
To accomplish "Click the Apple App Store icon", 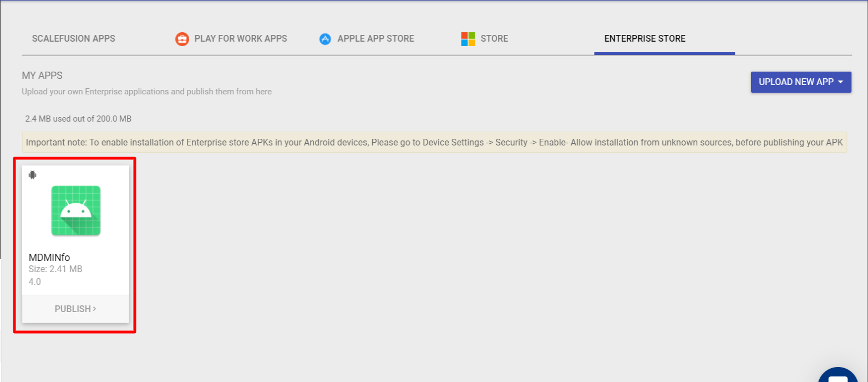I will [325, 39].
